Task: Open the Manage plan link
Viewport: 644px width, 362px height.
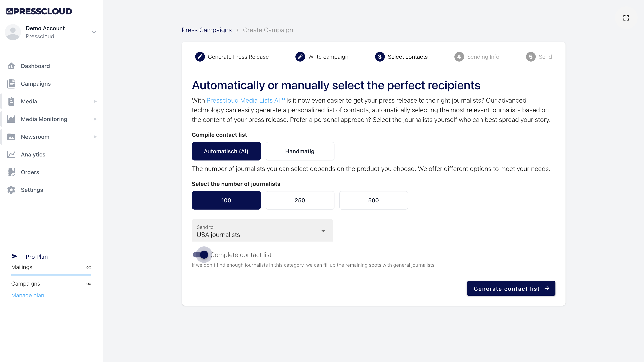Action: tap(28, 295)
